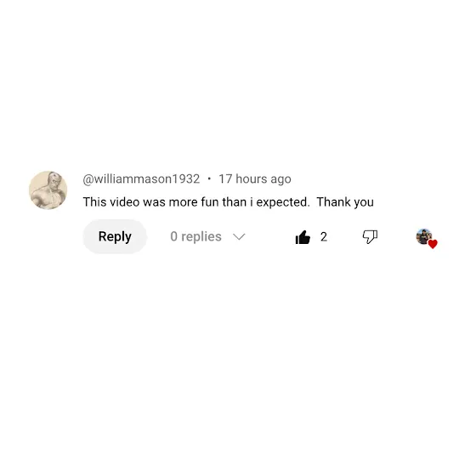Expand the 0 replies chevron arrow
Screen dimensions: 476x476
coord(239,237)
